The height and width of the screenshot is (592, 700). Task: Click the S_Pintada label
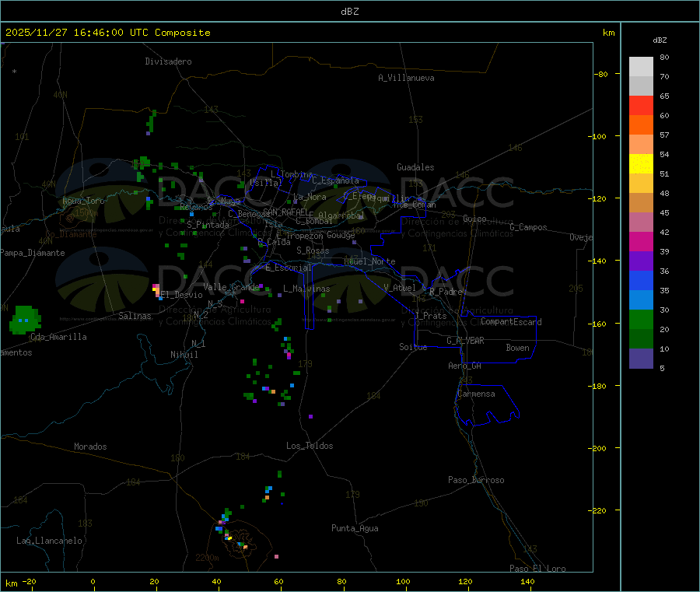[x=208, y=225]
